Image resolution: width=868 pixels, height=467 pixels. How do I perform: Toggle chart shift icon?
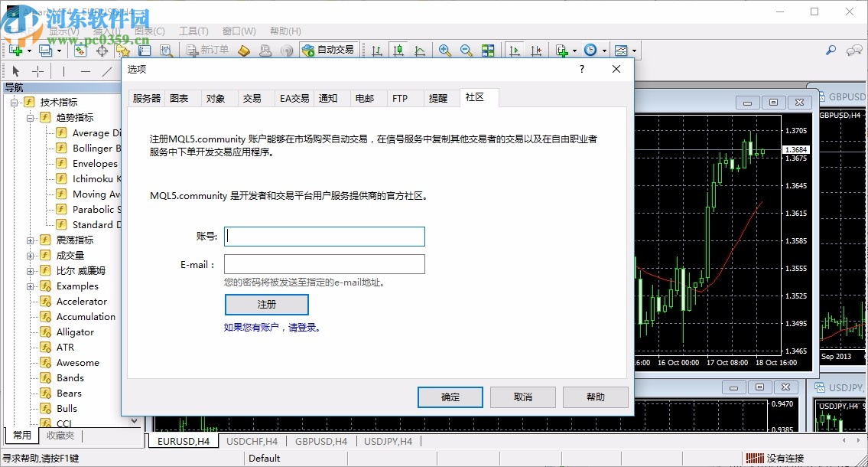tap(536, 51)
